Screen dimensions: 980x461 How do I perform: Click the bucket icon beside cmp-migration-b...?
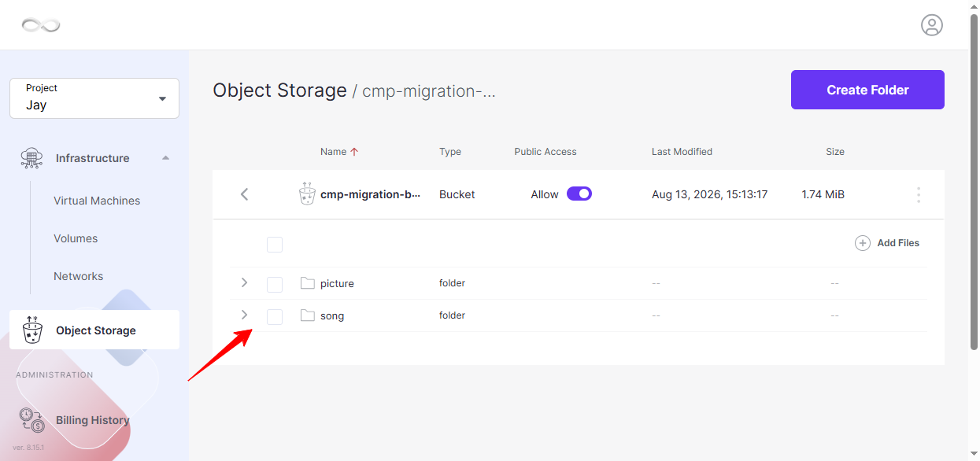[307, 194]
